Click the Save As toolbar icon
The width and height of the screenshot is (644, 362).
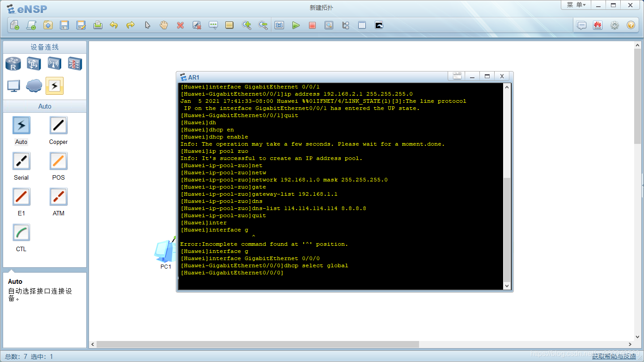pyautogui.click(x=81, y=25)
